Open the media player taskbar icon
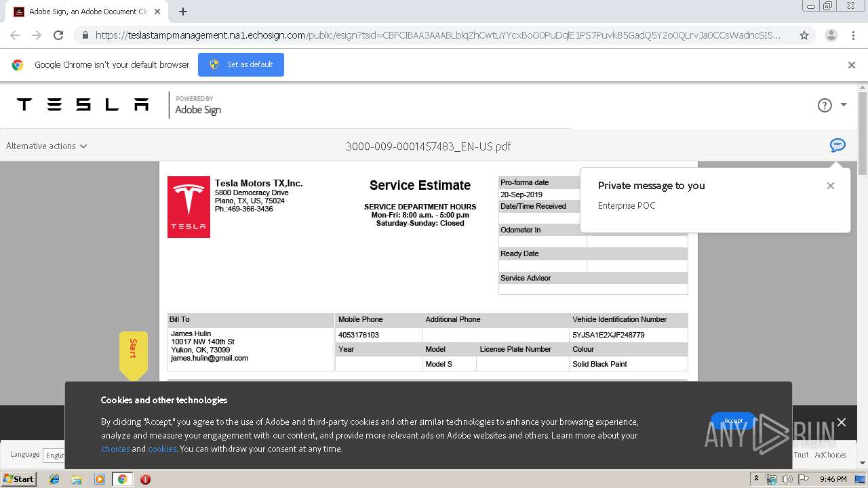868x488 pixels. click(x=100, y=479)
